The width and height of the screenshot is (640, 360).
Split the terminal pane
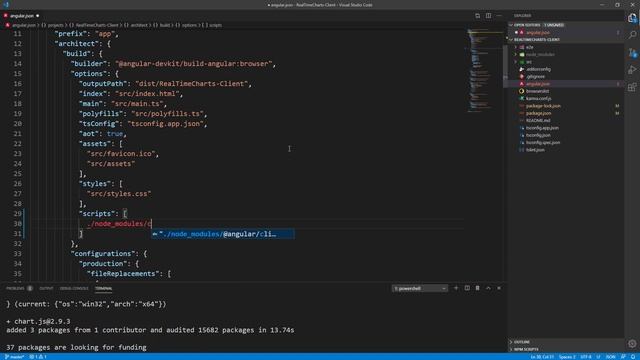pos(467,288)
